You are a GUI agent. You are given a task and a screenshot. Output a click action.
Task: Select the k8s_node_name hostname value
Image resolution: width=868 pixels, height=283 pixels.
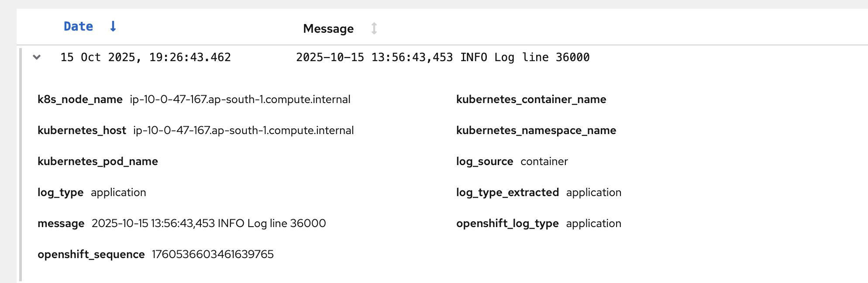click(240, 100)
